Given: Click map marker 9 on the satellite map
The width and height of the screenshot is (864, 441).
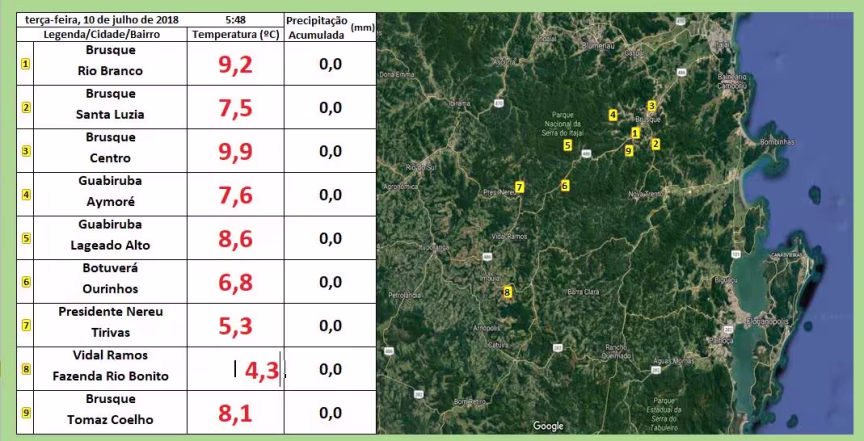Looking at the screenshot, I should (x=628, y=151).
